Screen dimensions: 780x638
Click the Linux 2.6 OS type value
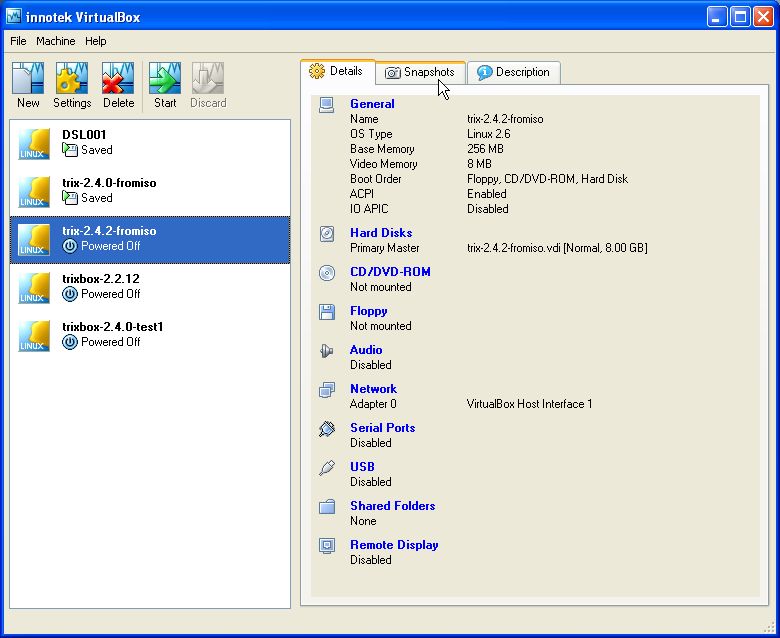(x=488, y=134)
